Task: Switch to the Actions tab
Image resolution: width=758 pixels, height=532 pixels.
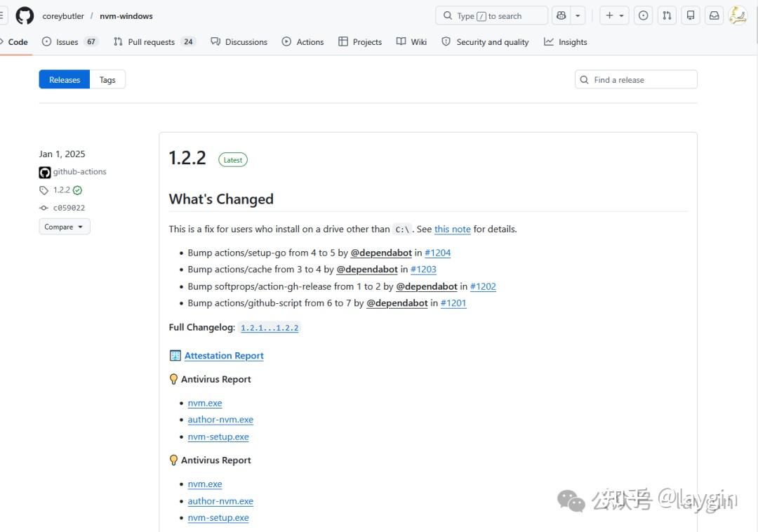Action: click(x=302, y=42)
